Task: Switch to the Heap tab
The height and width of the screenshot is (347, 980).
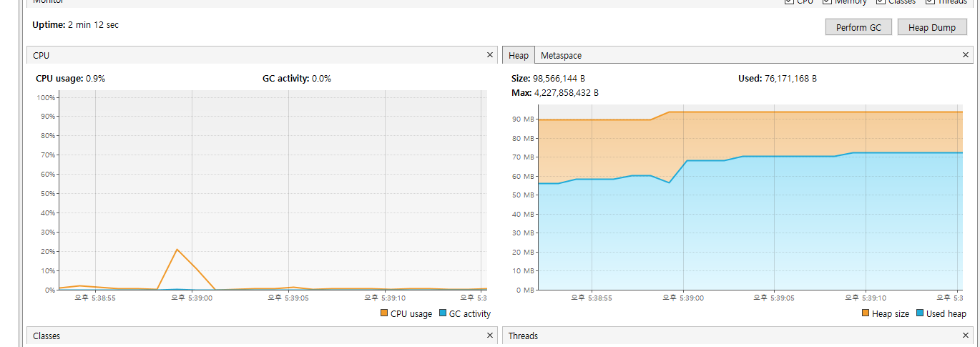Action: [519, 55]
